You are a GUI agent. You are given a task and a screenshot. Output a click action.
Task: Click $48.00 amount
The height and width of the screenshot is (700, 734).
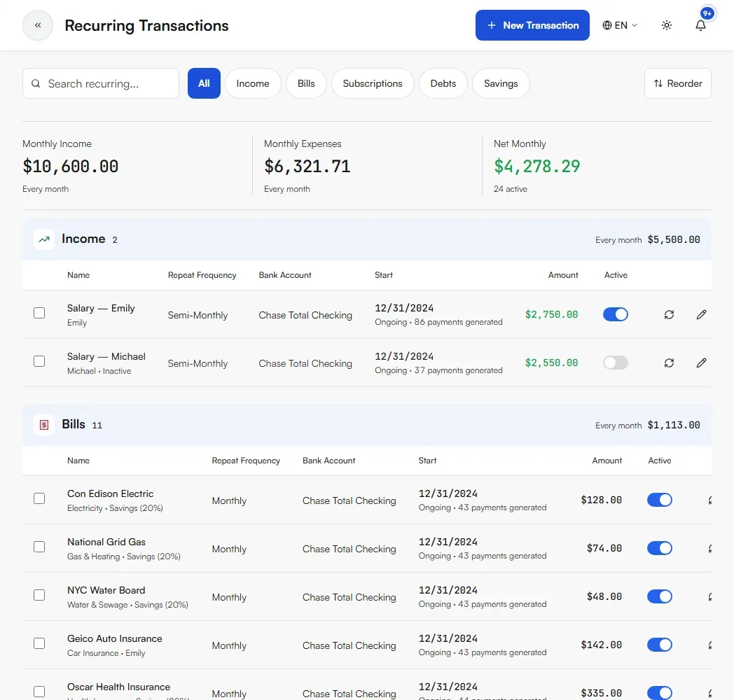coord(604,596)
